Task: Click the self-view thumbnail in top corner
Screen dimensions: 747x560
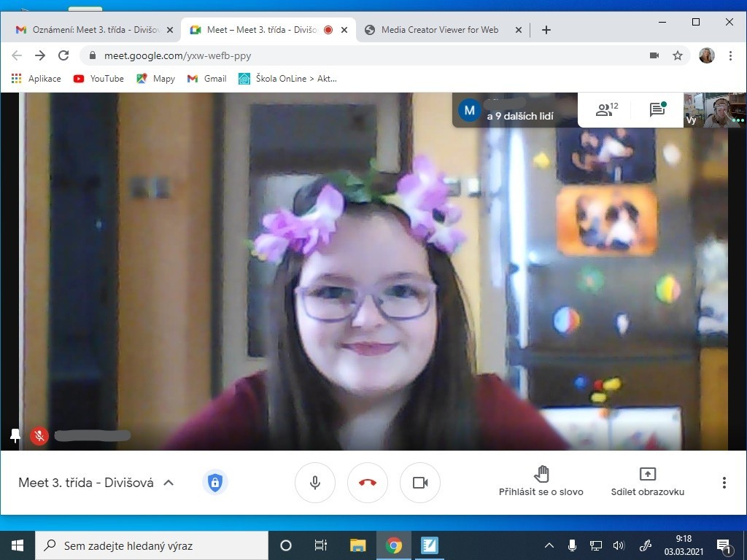Action: coord(715,110)
